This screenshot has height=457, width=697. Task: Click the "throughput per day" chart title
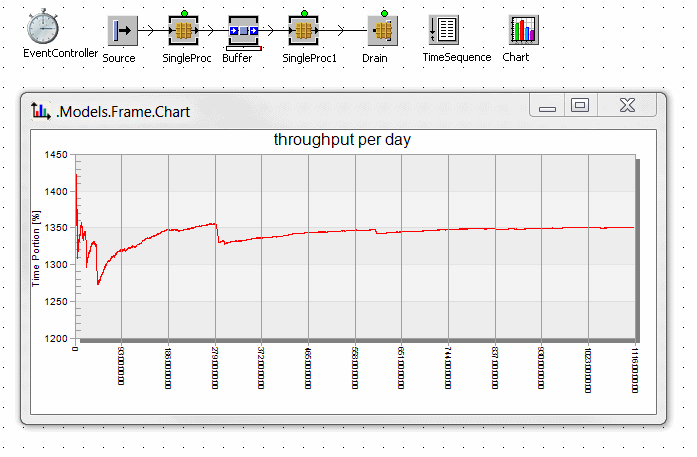click(342, 140)
